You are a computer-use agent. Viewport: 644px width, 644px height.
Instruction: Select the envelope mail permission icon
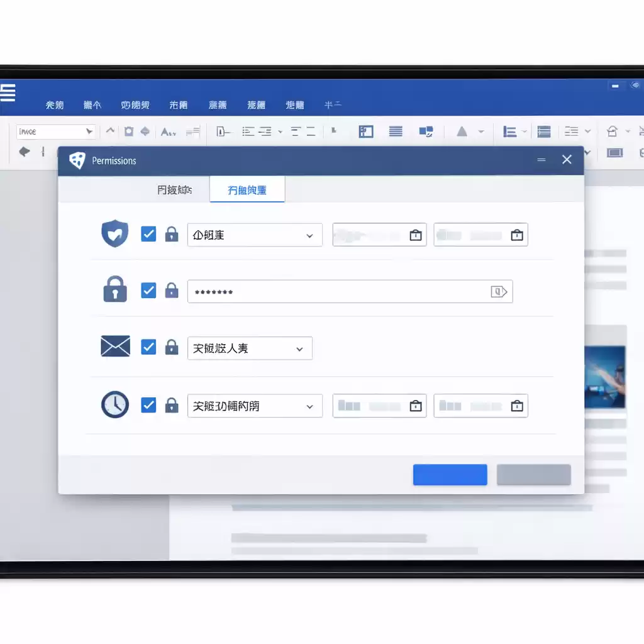tap(114, 347)
